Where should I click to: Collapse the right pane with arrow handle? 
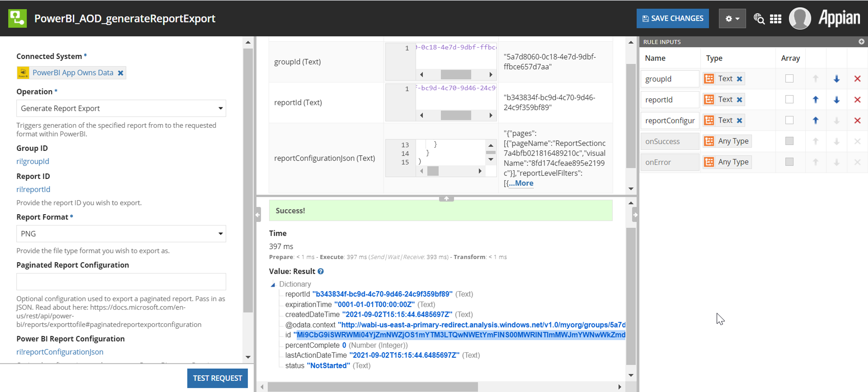coord(635,215)
